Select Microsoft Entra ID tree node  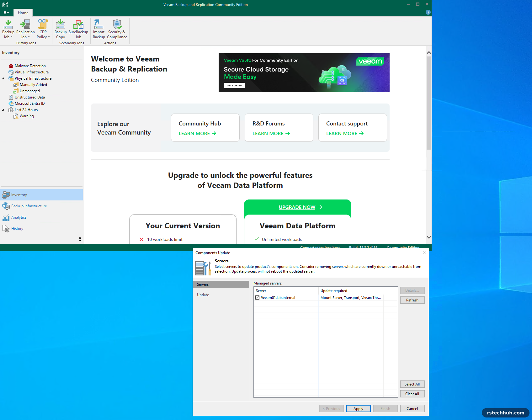click(x=29, y=104)
